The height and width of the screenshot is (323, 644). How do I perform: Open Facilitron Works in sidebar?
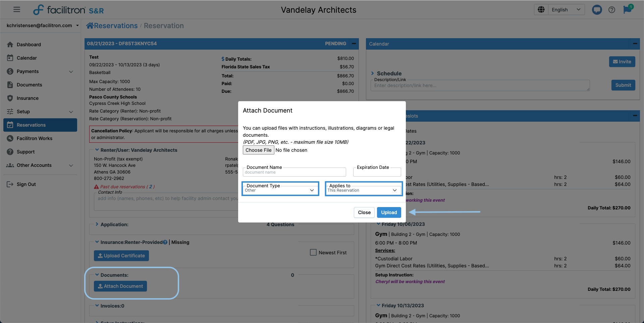click(x=40, y=138)
